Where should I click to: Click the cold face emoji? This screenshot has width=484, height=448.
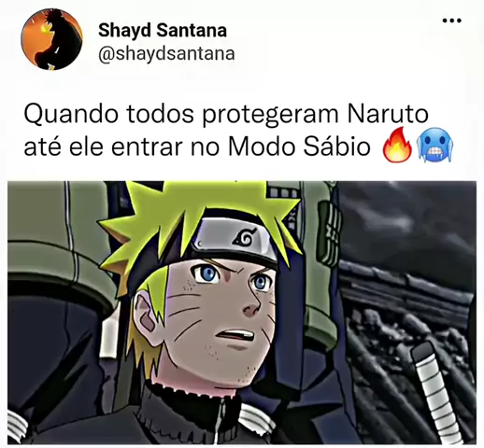[x=434, y=147]
